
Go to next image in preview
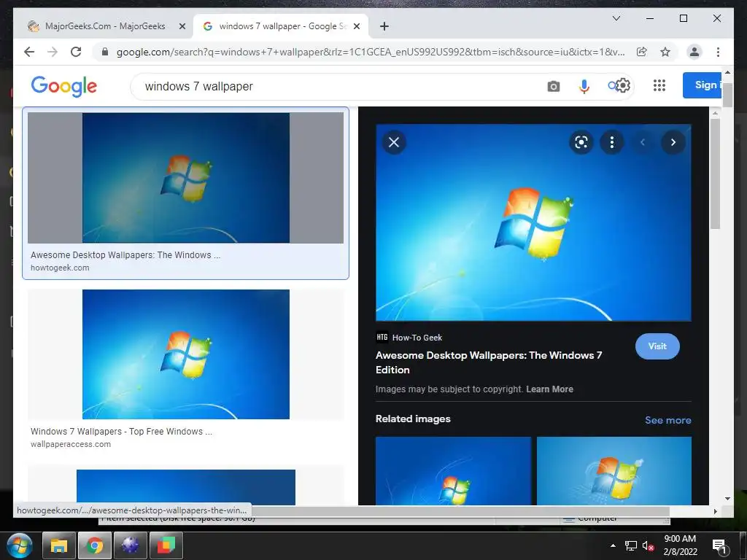(x=673, y=142)
